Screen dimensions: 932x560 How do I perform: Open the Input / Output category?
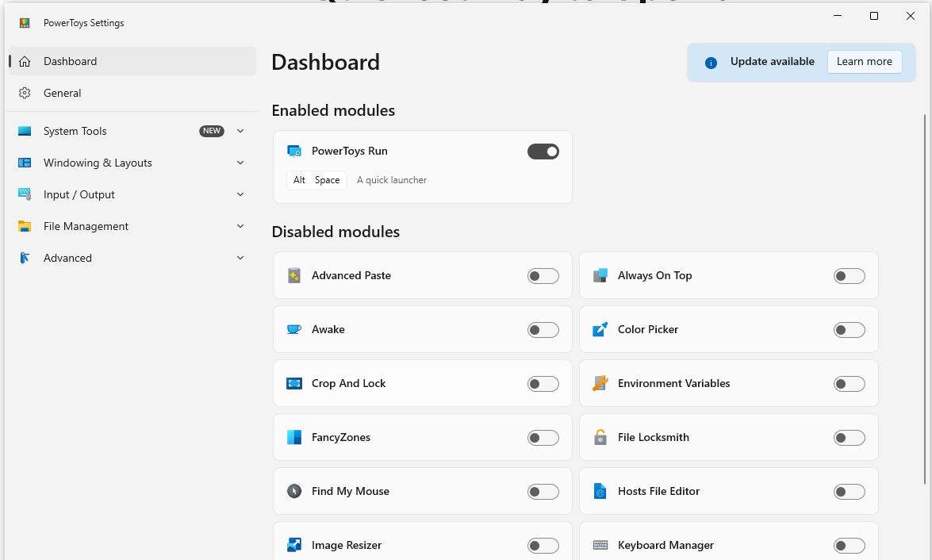click(132, 194)
